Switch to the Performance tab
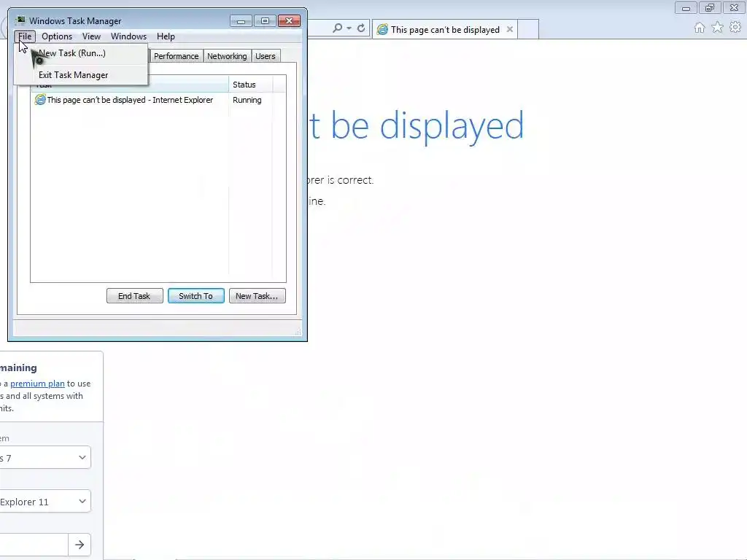This screenshot has width=747, height=560. [176, 56]
